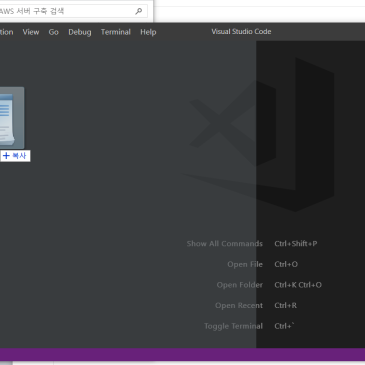The width and height of the screenshot is (365, 365).
Task: Click the Ctrl+R shortcut text
Action: 285,306
